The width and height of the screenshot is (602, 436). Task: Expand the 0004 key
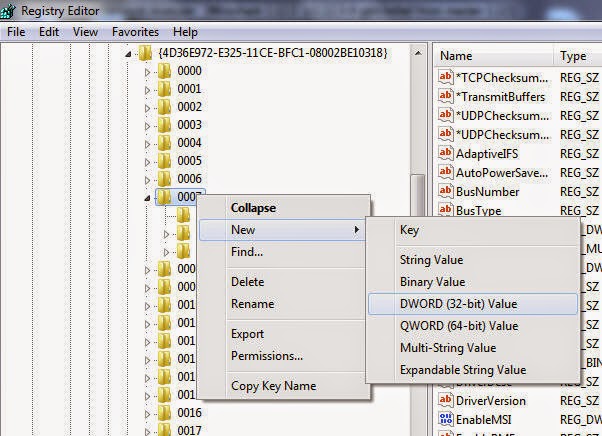tap(147, 144)
